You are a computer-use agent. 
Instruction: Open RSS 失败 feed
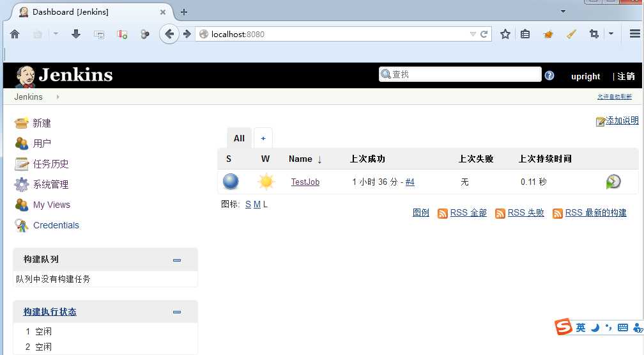coord(526,212)
